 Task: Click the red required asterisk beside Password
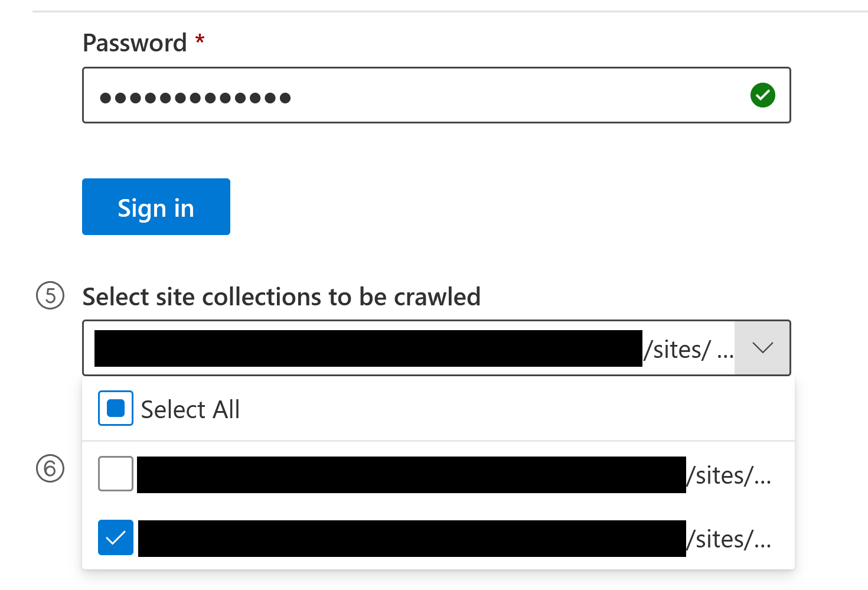point(200,40)
